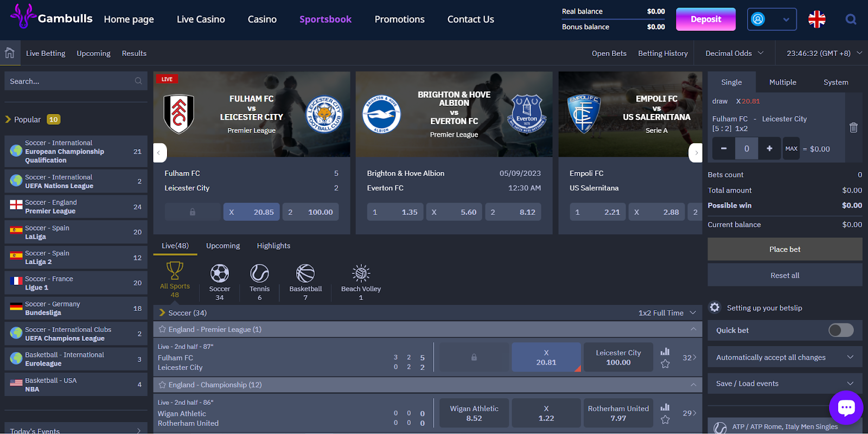Image resolution: width=868 pixels, height=434 pixels.
Task: Go to the sportsbook home icon
Action: tap(10, 53)
